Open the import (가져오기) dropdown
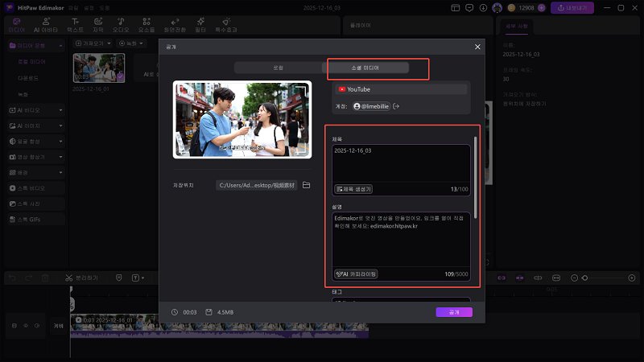The image size is (644, 362). 93,43
